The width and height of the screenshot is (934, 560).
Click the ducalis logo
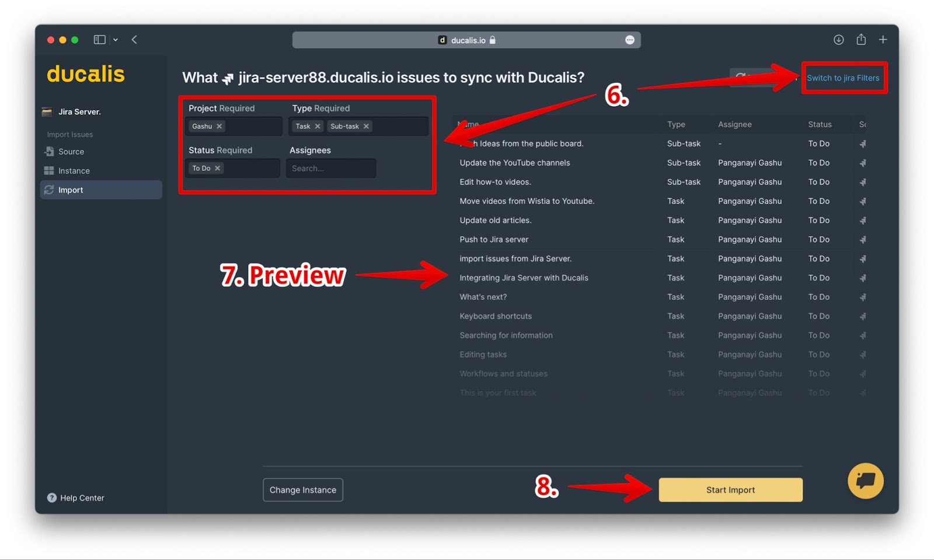(86, 74)
